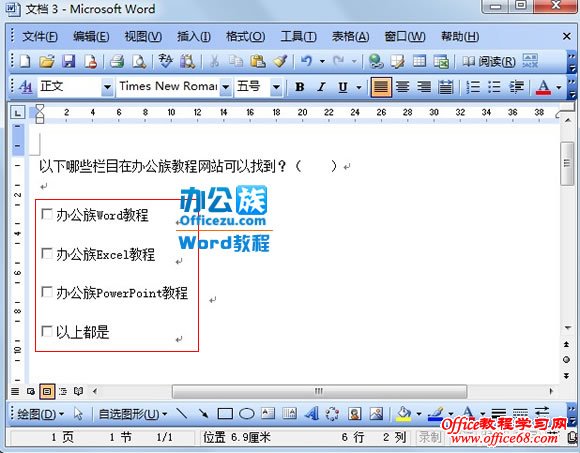Expand the 正文 style dropdown
The image size is (580, 453).
pos(107,87)
